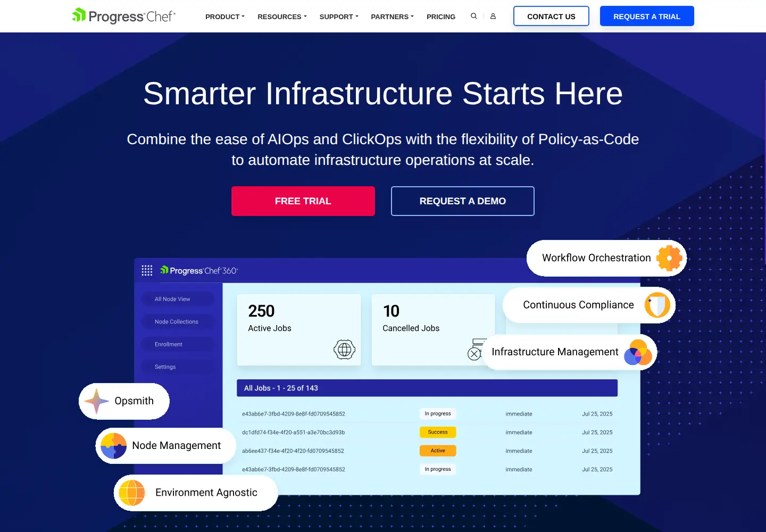Click the Progress Chef logo

pos(124,16)
